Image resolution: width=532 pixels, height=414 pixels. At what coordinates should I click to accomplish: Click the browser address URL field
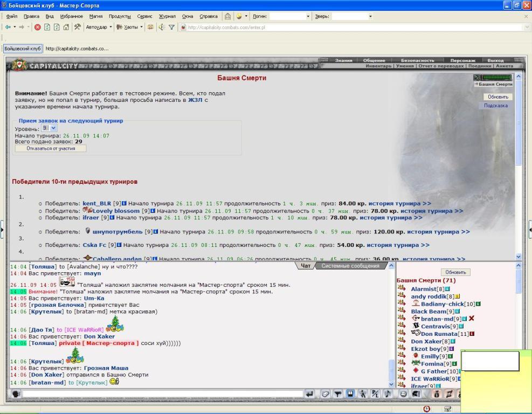(353, 27)
